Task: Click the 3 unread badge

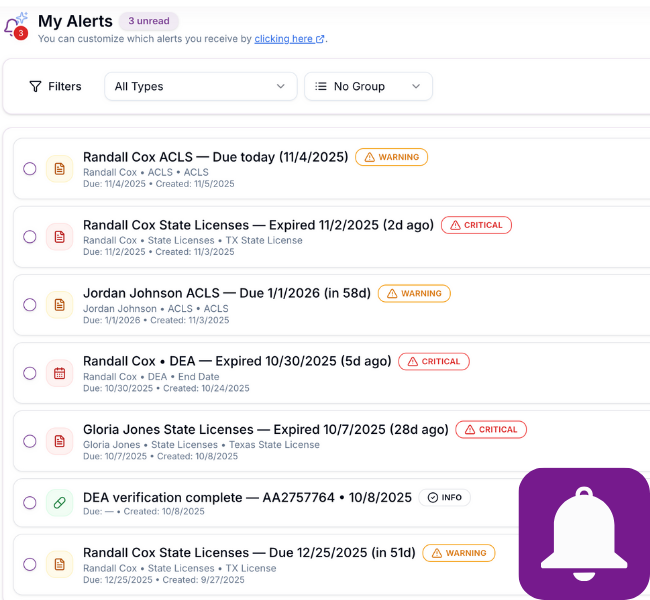Action: [x=148, y=21]
